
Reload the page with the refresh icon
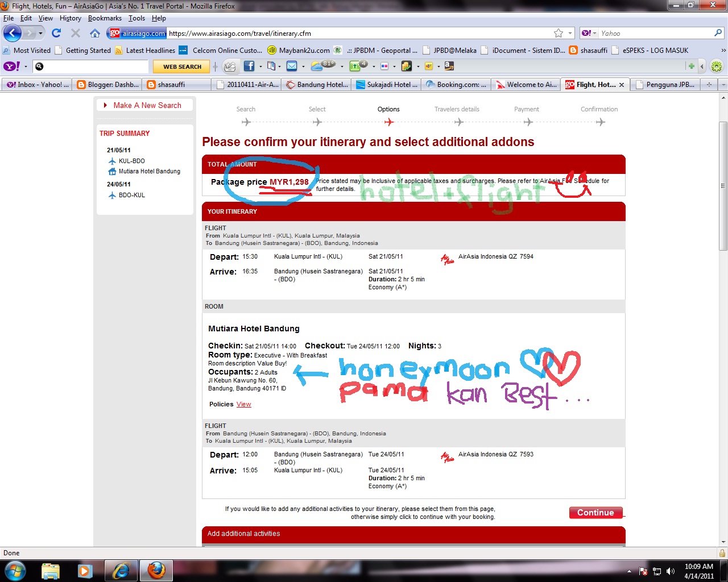coord(56,33)
